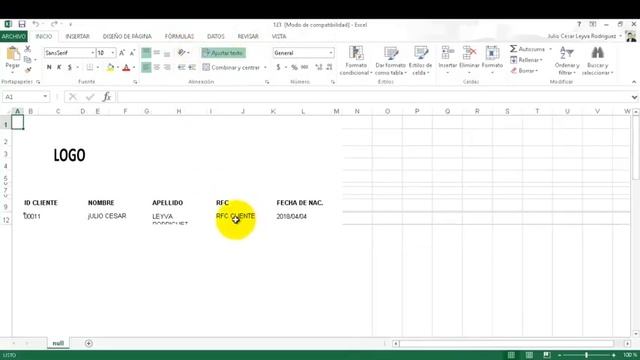640x360 pixels.
Task: Switch to the INSERTAR tab
Action: click(78, 36)
